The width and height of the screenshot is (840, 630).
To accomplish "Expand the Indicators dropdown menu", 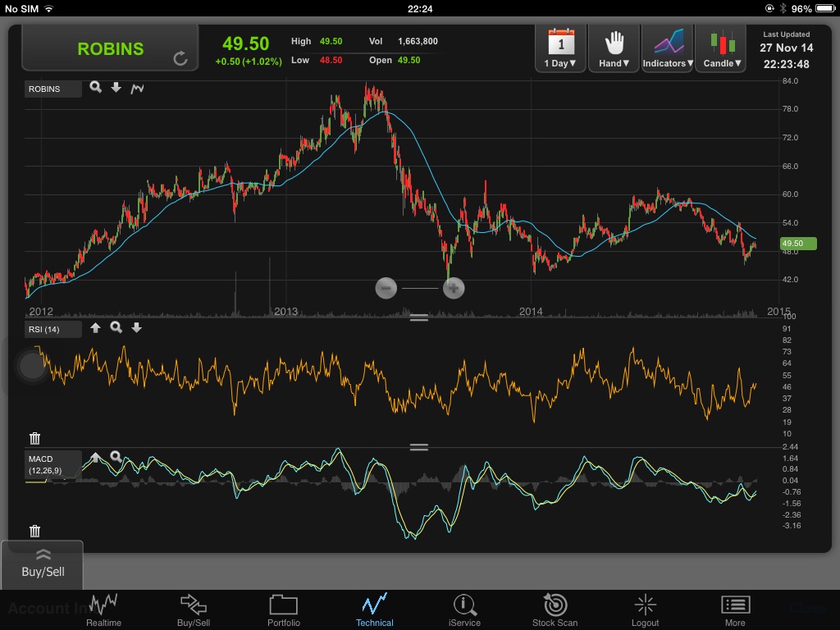I will click(x=668, y=48).
